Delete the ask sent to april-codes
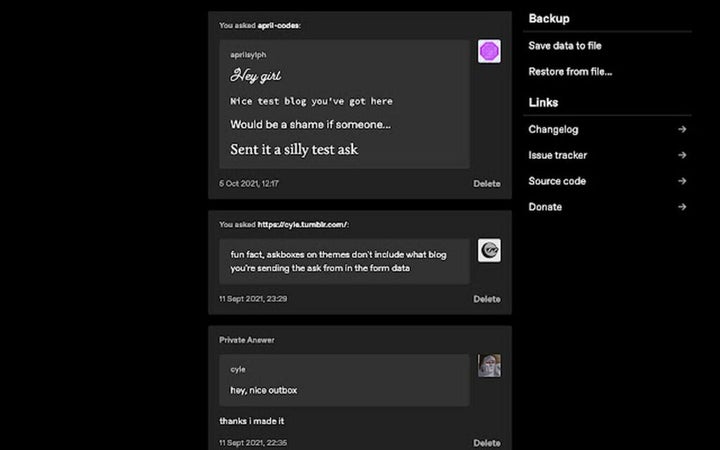The image size is (720, 450). [486, 184]
